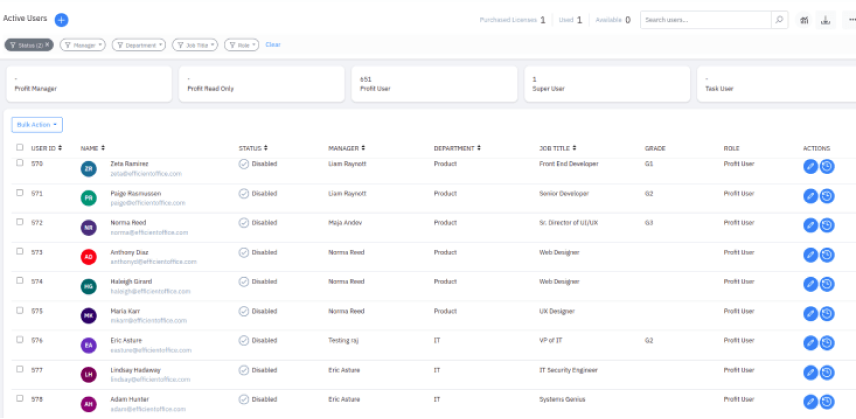
Task: Edit user Eric Asture with pencil icon
Action: coord(811,343)
